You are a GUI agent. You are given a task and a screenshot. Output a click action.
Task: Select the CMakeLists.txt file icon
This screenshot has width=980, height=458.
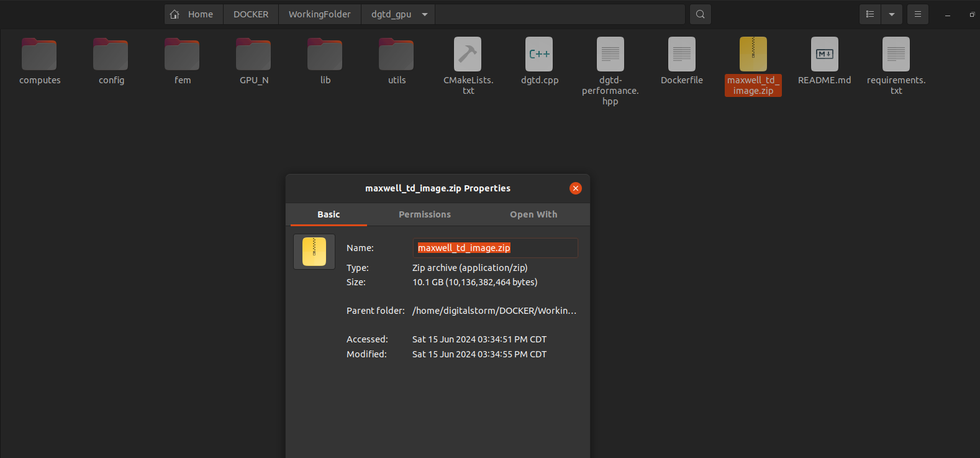click(468, 55)
